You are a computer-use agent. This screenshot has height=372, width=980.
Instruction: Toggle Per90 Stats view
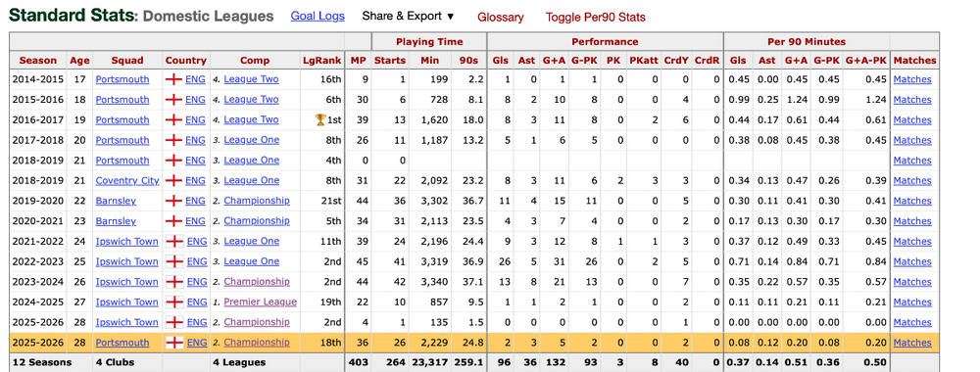595,17
